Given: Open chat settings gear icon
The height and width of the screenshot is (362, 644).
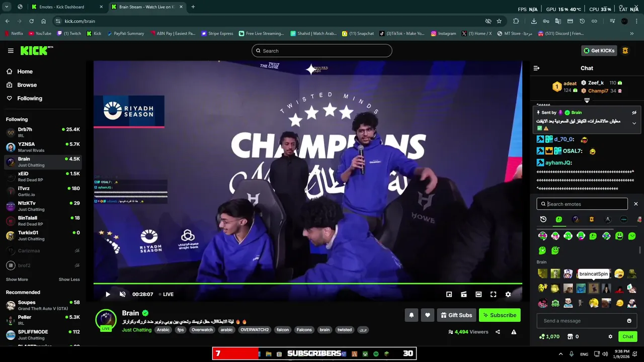Looking at the screenshot, I should pos(610,336).
